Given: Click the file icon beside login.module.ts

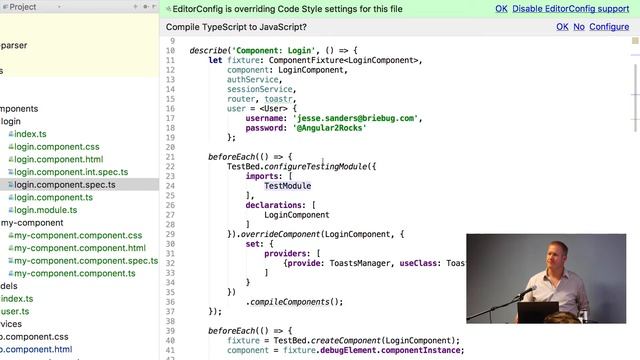Looking at the screenshot, I should (x=11, y=210).
